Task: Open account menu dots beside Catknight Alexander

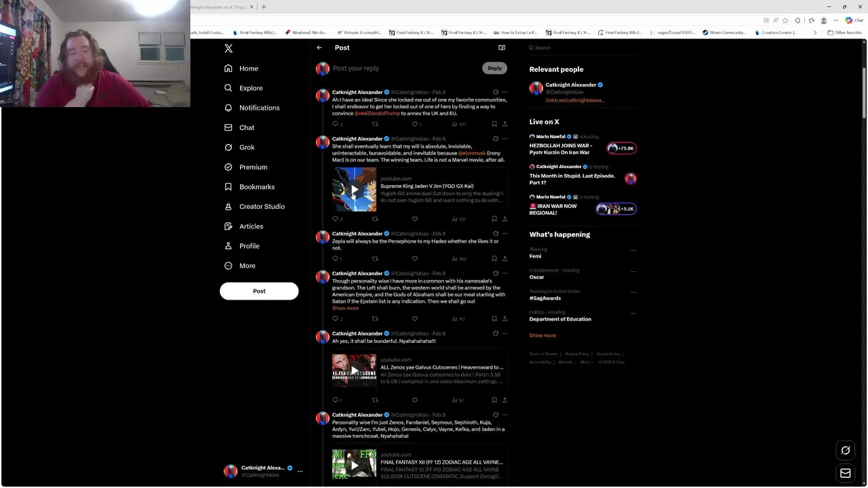Action: [300, 471]
